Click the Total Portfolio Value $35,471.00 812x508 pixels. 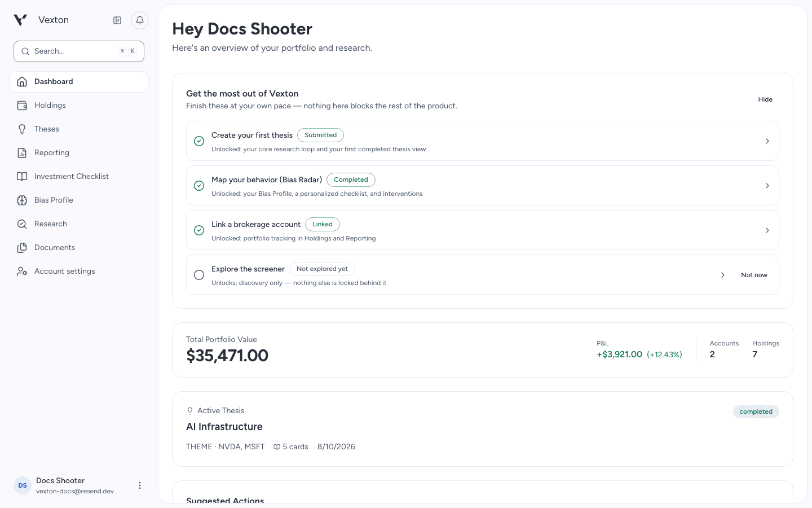coord(227,356)
